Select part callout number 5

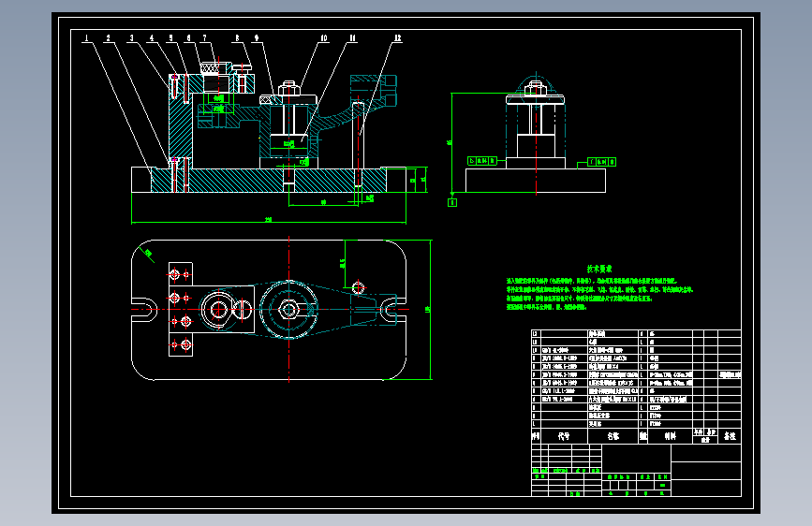170,37
